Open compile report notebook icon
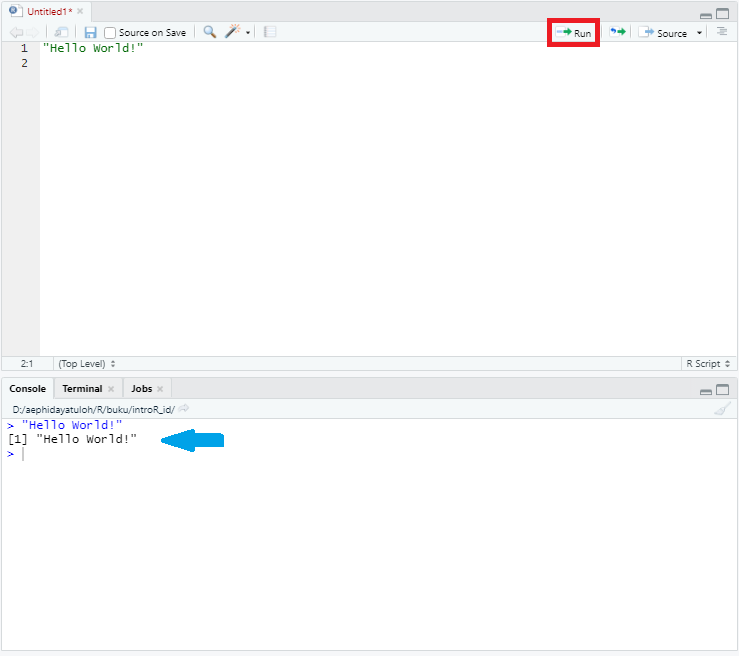Viewport: 739px width, 656px height. click(270, 32)
